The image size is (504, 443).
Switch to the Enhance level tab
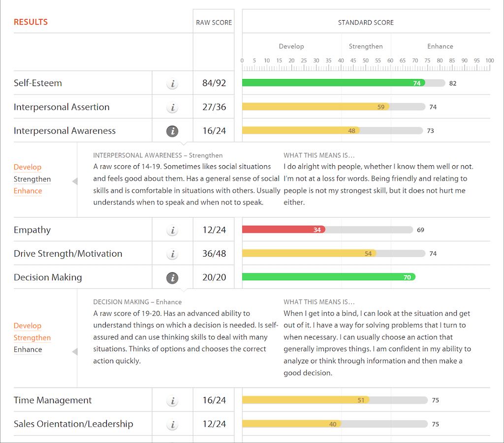tap(440, 46)
